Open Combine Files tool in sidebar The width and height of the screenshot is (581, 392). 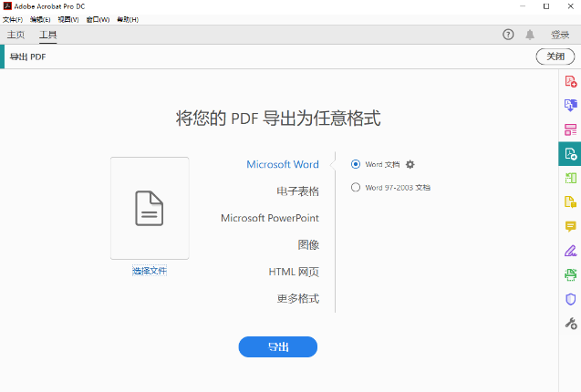tap(571, 106)
